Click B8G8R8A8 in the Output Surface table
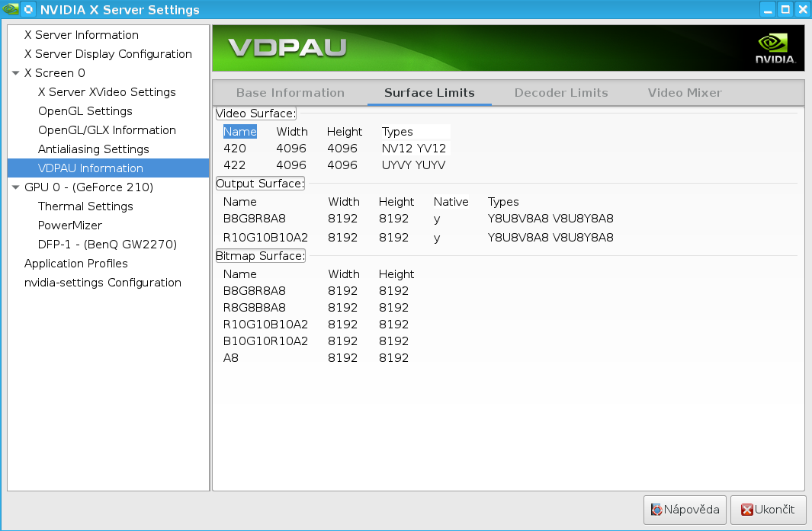 pos(254,219)
